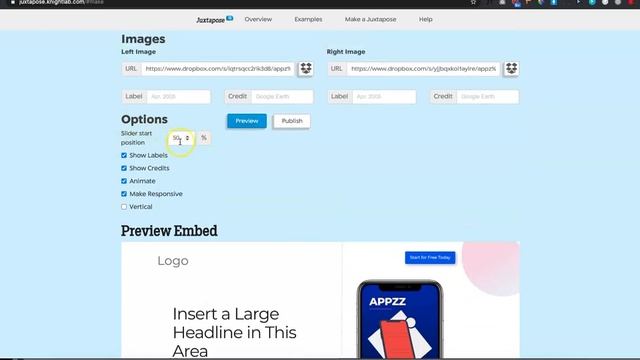The height and width of the screenshot is (360, 640).
Task: Open Dropbox chooser for Left Image
Action: pyautogui.click(x=306, y=69)
